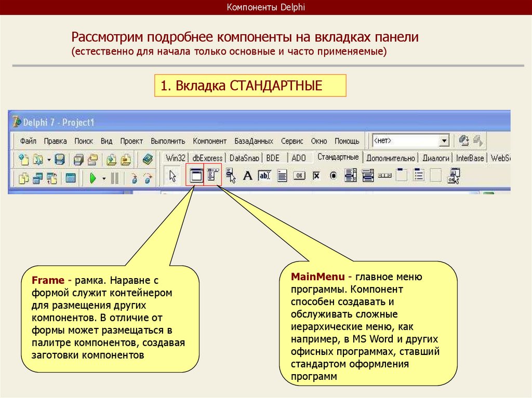Select the MainMenu component icon

point(212,175)
